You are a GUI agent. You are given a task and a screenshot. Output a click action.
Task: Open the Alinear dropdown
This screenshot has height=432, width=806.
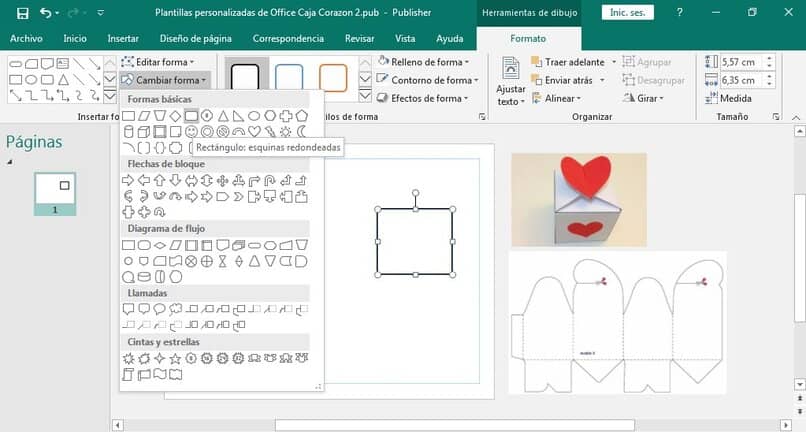(x=556, y=98)
